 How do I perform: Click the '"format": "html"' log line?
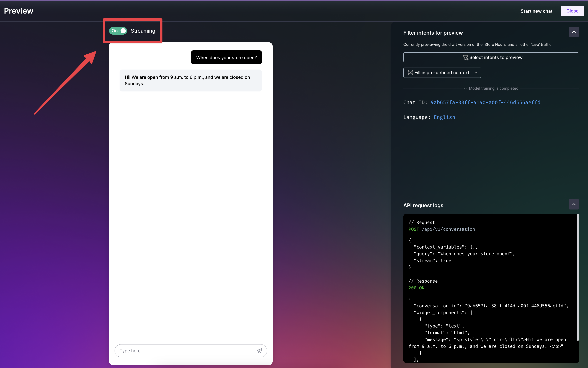click(447, 333)
